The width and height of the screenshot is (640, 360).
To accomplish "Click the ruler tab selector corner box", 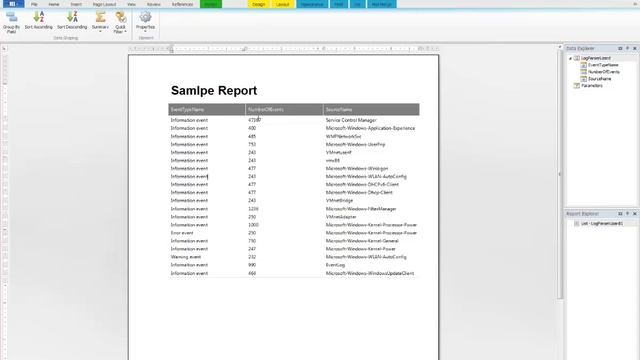I will click(4, 49).
